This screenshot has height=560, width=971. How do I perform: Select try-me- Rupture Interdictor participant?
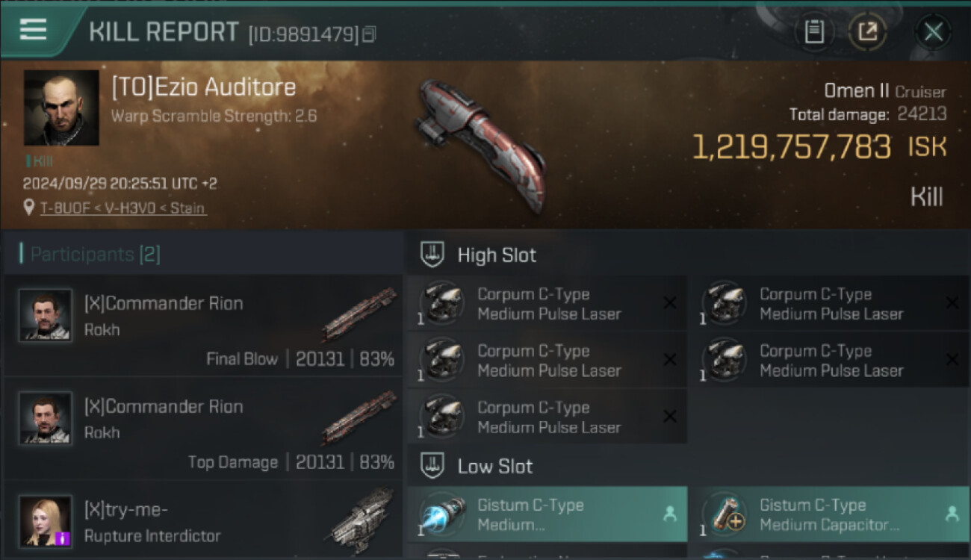(202, 520)
